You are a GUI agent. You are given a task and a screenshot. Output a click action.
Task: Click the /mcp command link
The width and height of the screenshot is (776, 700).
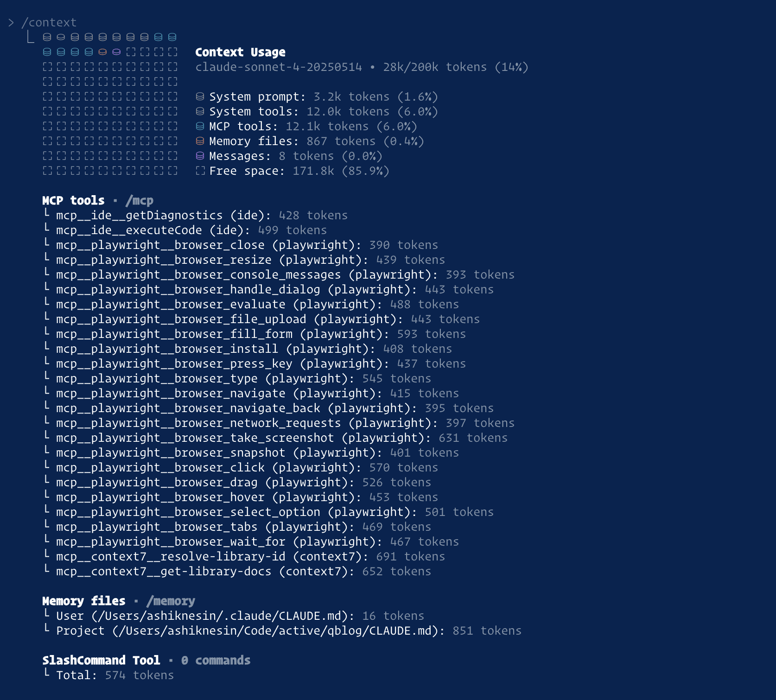tap(139, 201)
